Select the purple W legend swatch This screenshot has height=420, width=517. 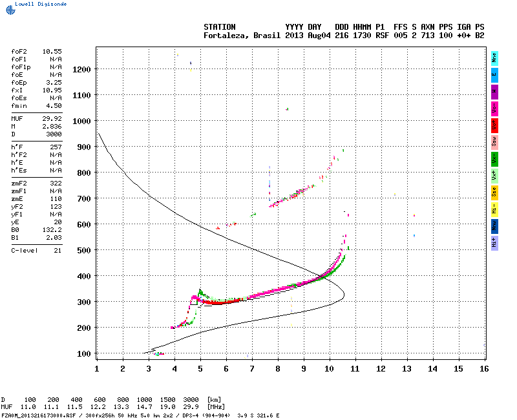pyautogui.click(x=494, y=92)
